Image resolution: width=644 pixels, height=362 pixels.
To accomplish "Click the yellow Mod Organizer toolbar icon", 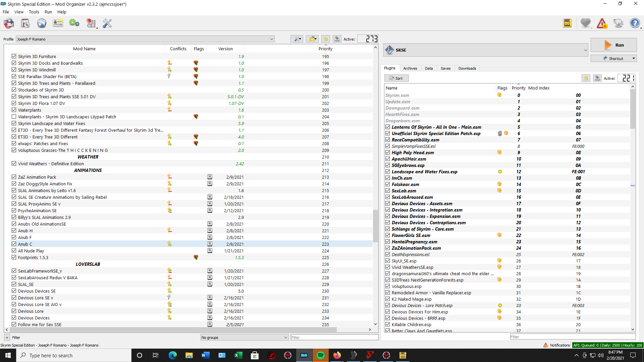I will 568,23.
